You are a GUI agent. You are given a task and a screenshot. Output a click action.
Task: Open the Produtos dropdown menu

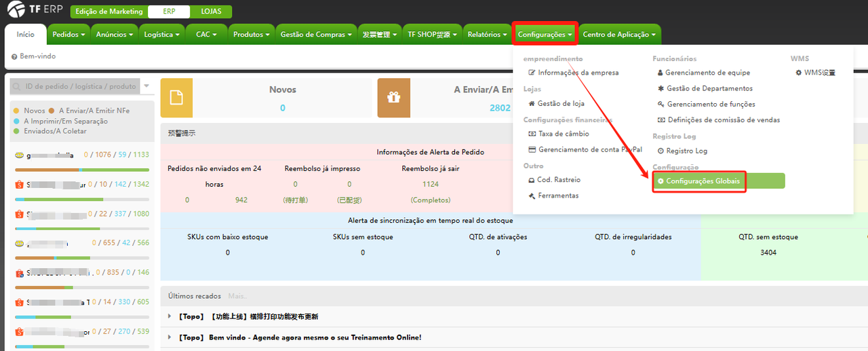point(251,35)
